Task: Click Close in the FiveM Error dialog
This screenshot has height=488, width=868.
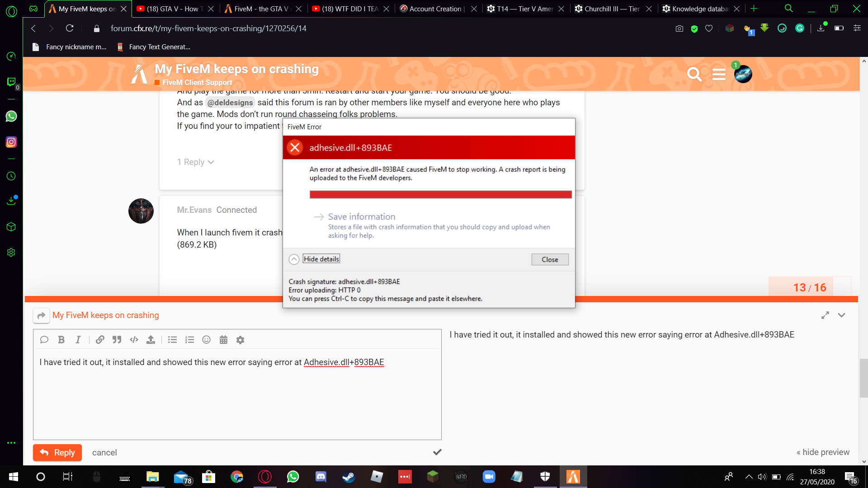Action: click(x=550, y=259)
